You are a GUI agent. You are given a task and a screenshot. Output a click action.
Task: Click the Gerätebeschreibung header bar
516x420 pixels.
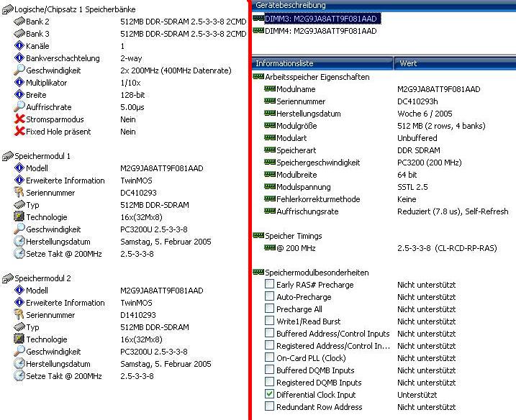[384, 5]
